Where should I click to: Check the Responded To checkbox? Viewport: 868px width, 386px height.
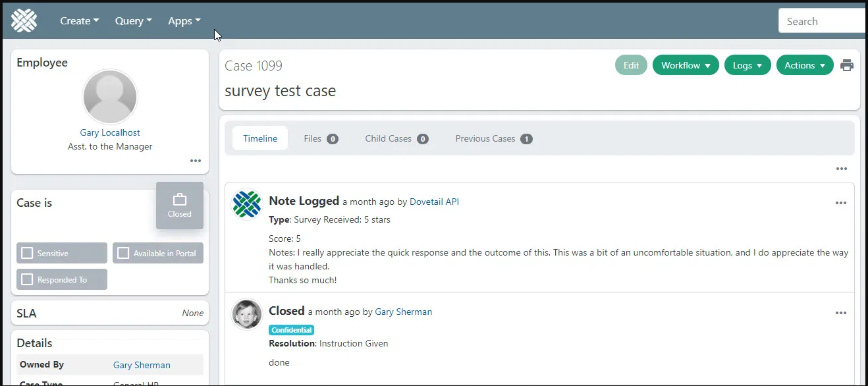(28, 279)
